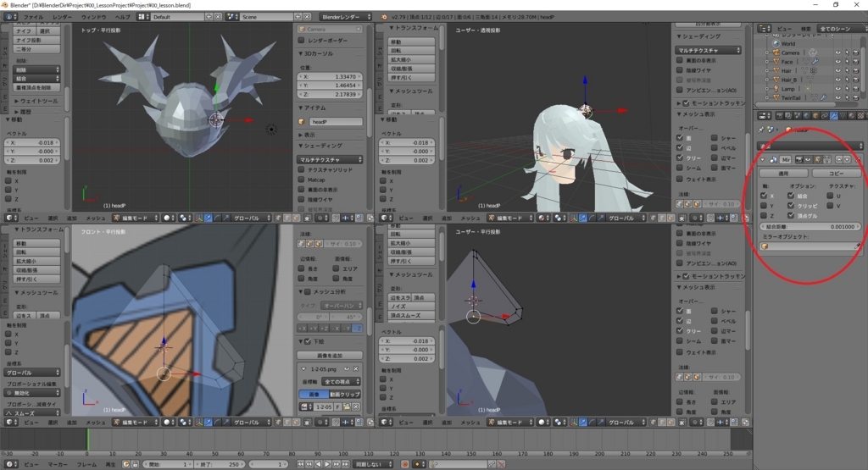Open the Constraints tab chain icon in Properties
The width and height of the screenshot is (868, 470).
pos(825,116)
